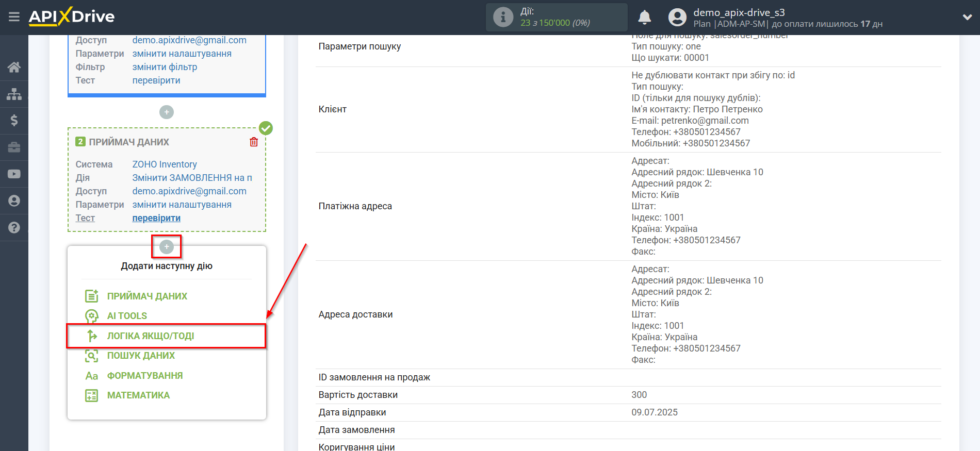The width and height of the screenshot is (980, 451).
Task: Open the notifications bell
Action: (x=644, y=18)
